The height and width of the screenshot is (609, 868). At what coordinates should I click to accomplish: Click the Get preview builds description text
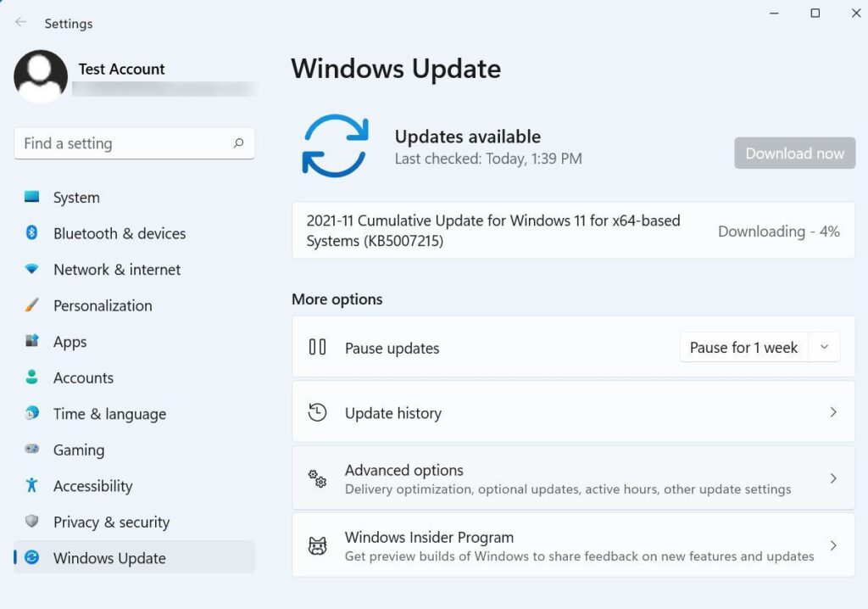(x=580, y=556)
